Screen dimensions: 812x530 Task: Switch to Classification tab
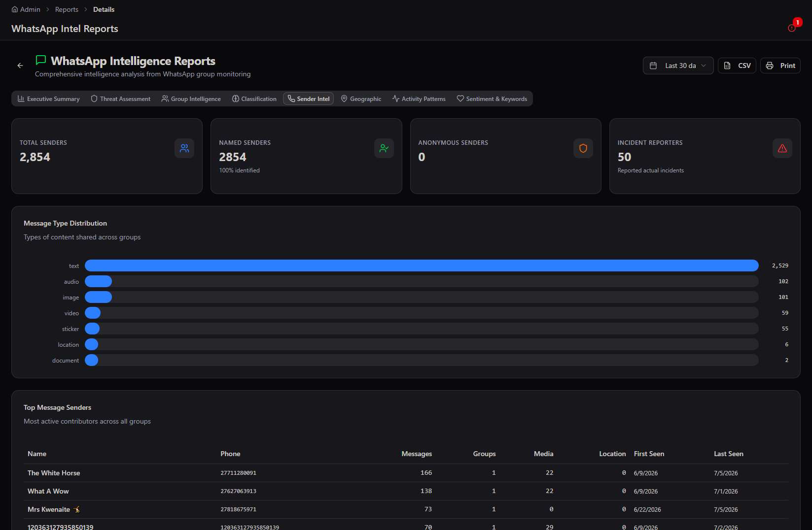click(254, 99)
